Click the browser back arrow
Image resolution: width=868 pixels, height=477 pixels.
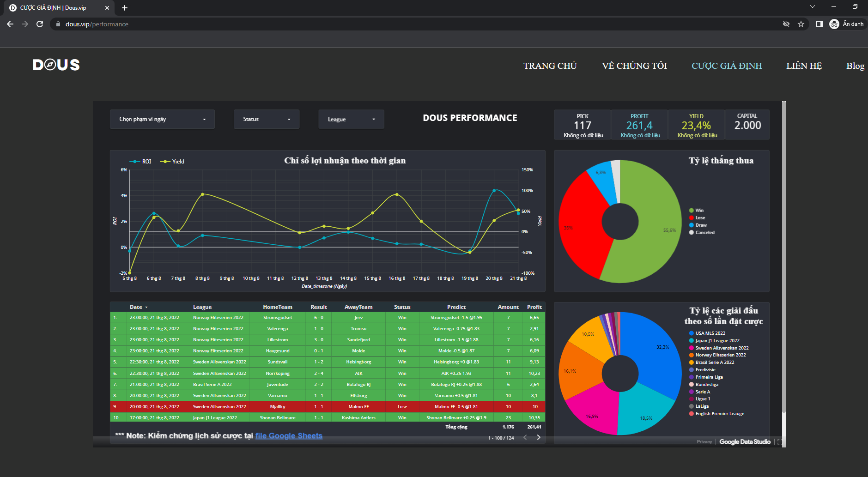10,24
